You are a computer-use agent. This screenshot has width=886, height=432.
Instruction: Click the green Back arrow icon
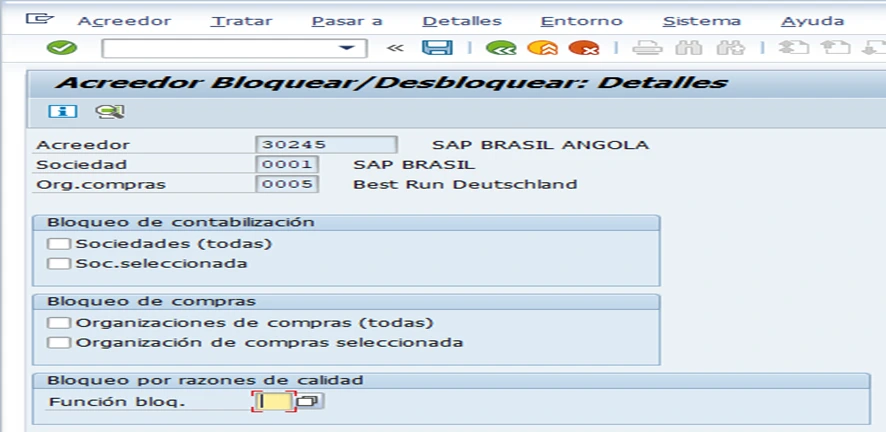(x=501, y=48)
